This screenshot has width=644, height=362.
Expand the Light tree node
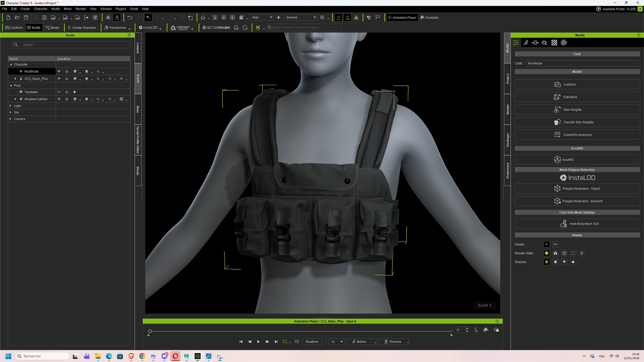point(10,106)
